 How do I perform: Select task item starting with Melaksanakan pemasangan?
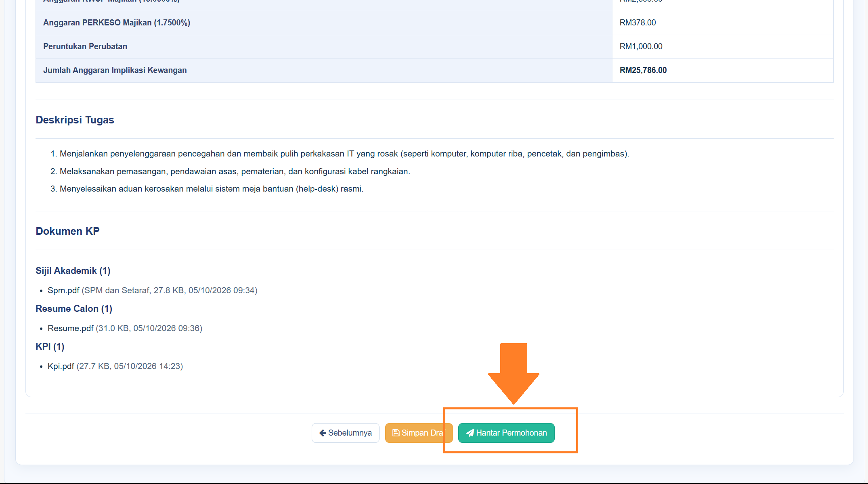click(x=235, y=171)
